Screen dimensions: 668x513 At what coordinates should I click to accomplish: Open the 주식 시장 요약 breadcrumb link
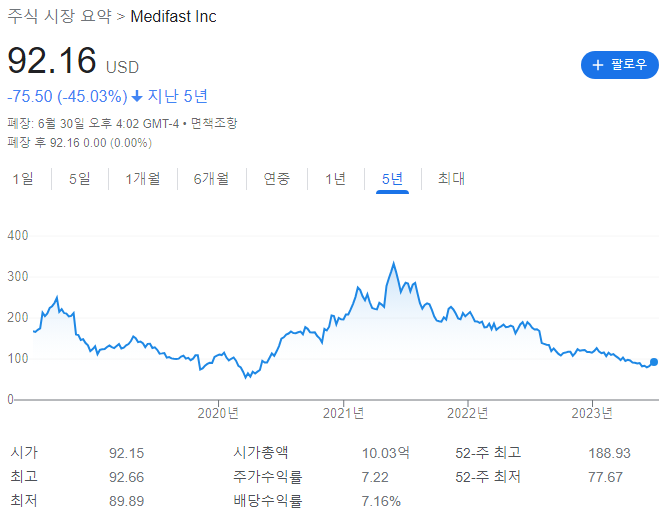[x=59, y=16]
